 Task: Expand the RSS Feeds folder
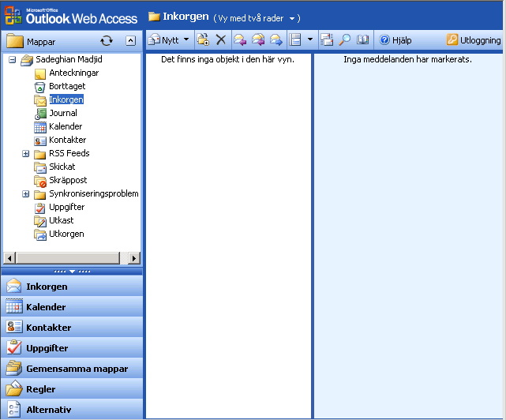coord(26,154)
